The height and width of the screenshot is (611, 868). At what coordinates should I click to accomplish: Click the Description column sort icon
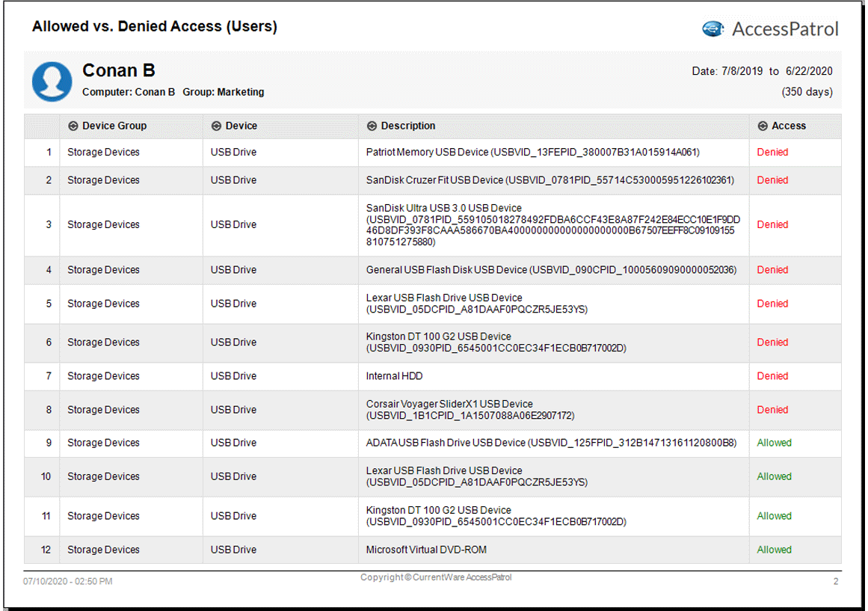(x=372, y=126)
